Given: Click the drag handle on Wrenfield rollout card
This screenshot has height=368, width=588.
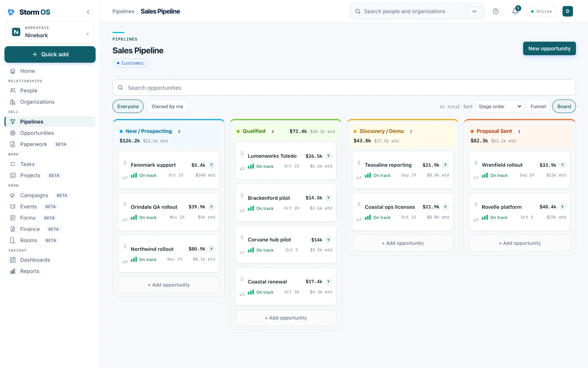Looking at the screenshot, I should coord(476,163).
